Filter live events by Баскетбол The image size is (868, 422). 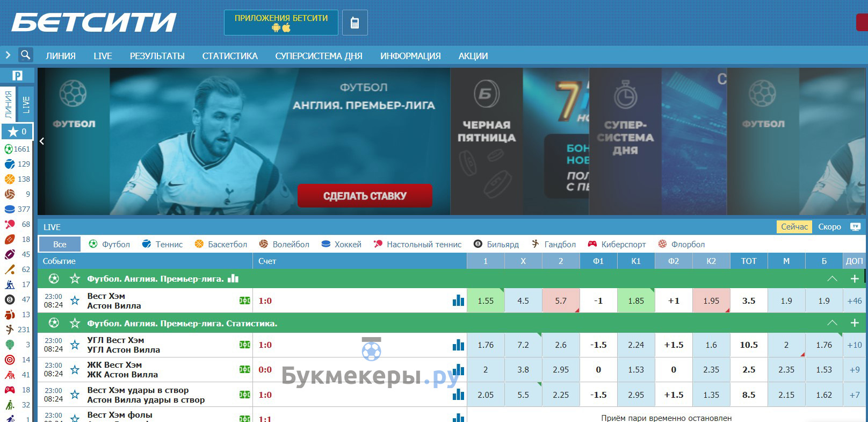(221, 244)
